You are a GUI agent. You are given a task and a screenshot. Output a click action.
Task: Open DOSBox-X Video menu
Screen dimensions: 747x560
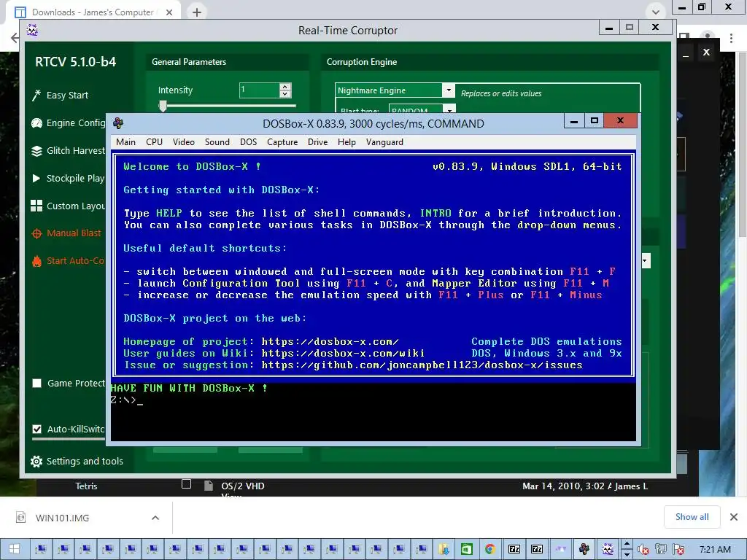coord(183,142)
